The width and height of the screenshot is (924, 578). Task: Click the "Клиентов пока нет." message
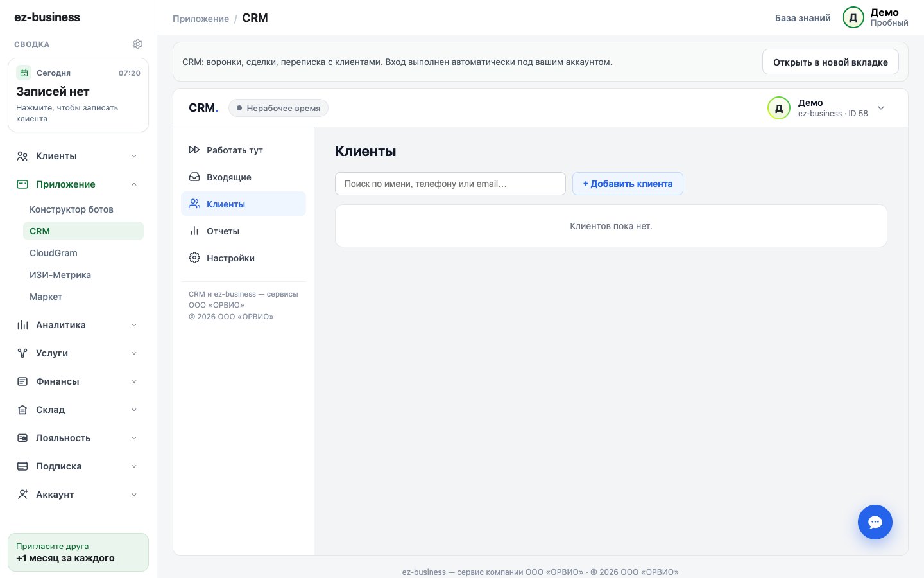tap(611, 226)
